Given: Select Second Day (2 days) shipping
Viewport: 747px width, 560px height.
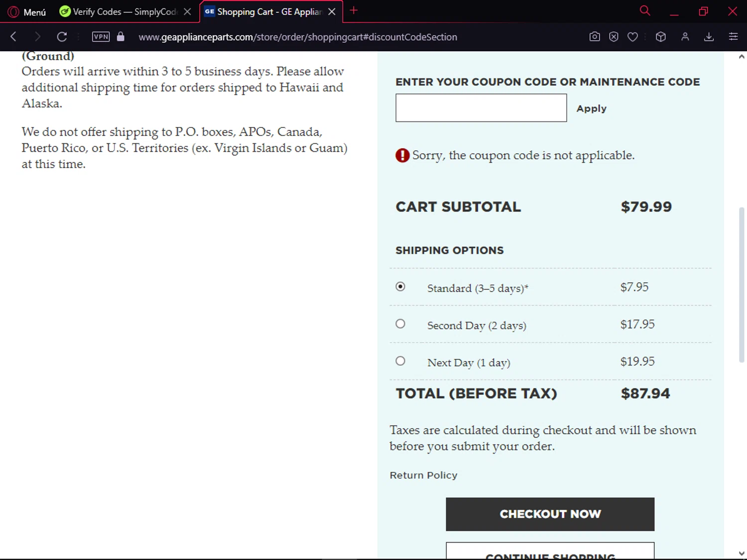Looking at the screenshot, I should (400, 324).
